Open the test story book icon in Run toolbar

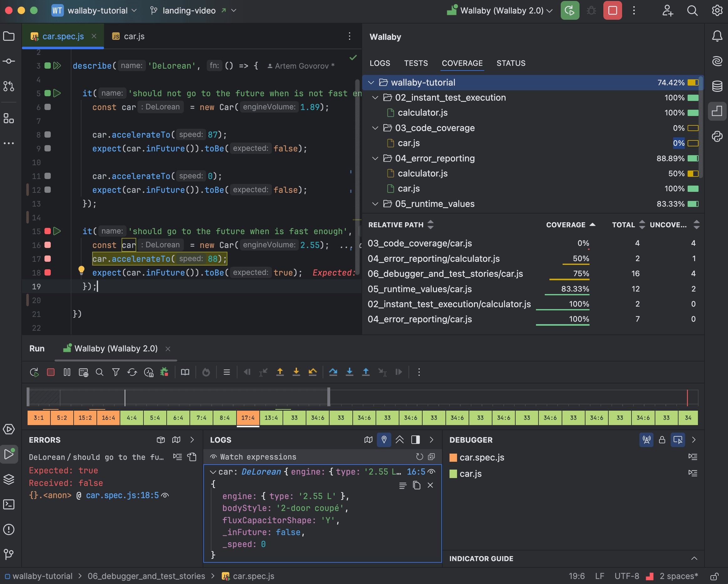(x=185, y=372)
